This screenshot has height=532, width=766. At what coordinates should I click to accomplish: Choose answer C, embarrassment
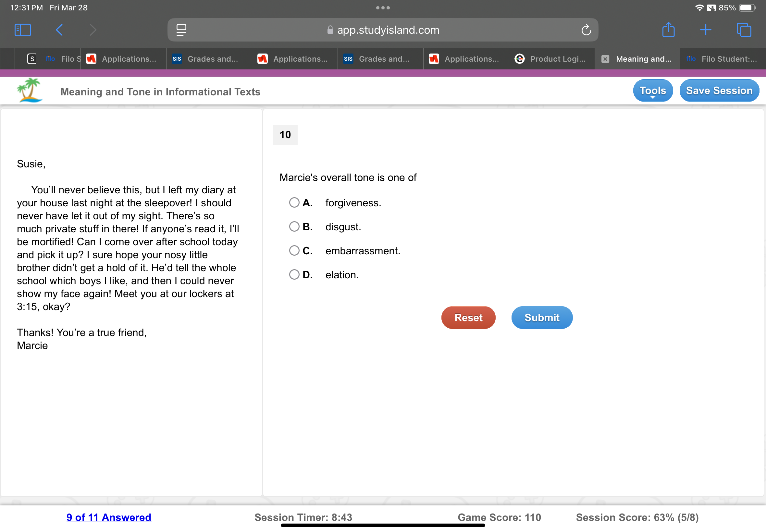[x=294, y=251]
